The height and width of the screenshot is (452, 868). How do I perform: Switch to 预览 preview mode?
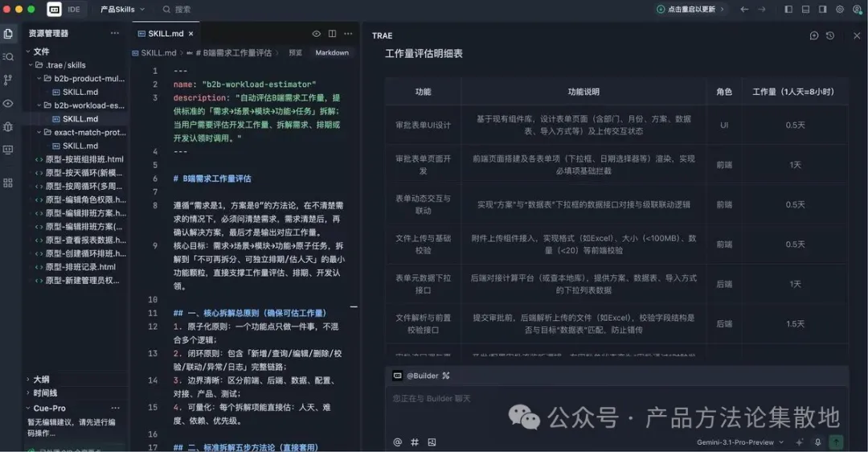pyautogui.click(x=296, y=52)
